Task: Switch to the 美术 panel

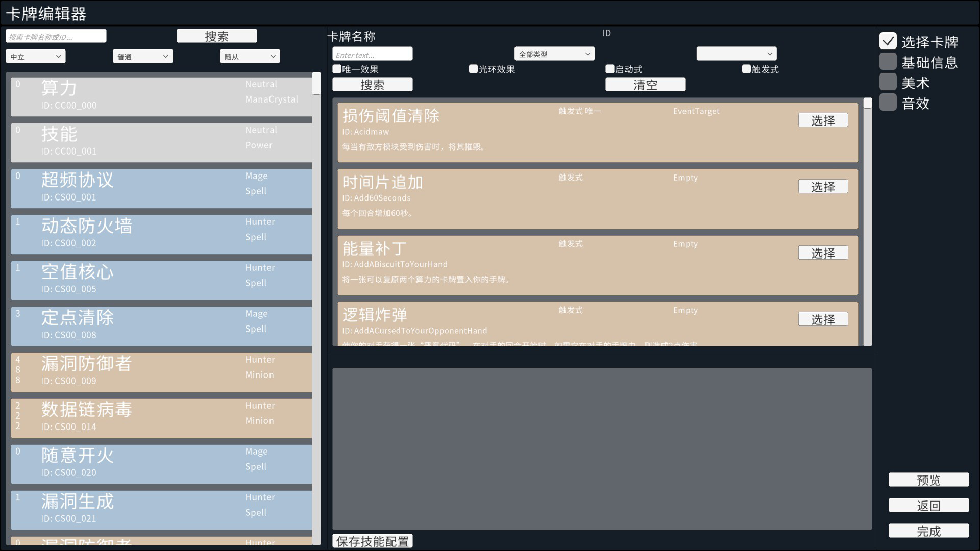Action: (888, 82)
